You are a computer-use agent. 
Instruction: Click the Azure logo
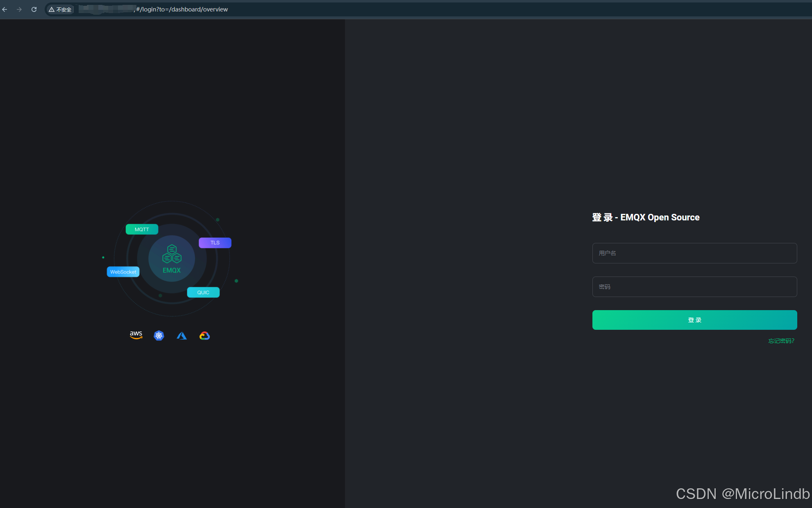[x=181, y=336]
